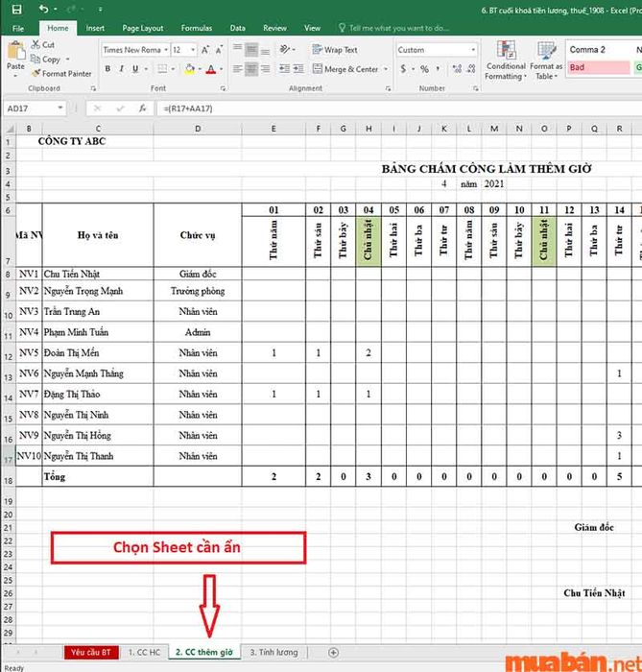Open Conditional Formatting menu
Viewport: 642px width, 672px height.
(506, 60)
